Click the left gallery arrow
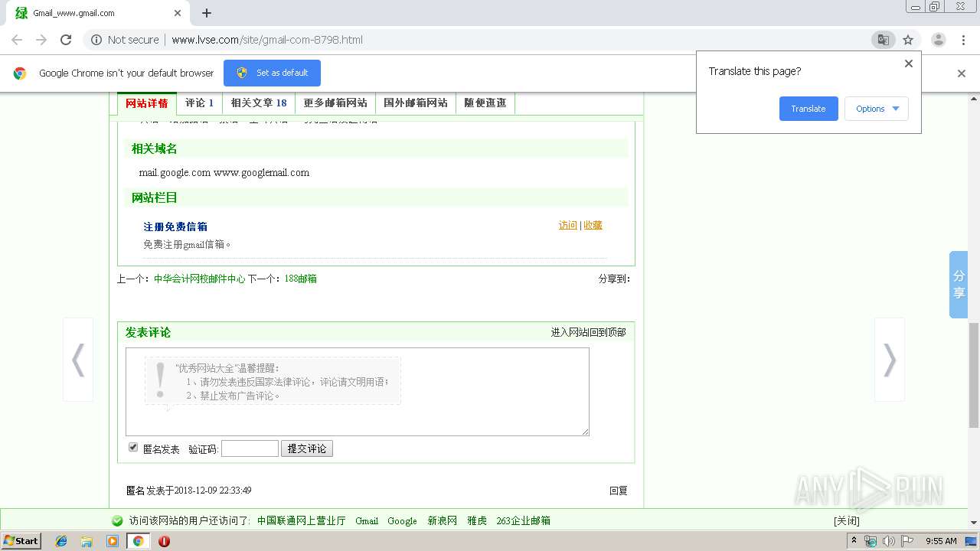980x551 pixels. pyautogui.click(x=78, y=360)
